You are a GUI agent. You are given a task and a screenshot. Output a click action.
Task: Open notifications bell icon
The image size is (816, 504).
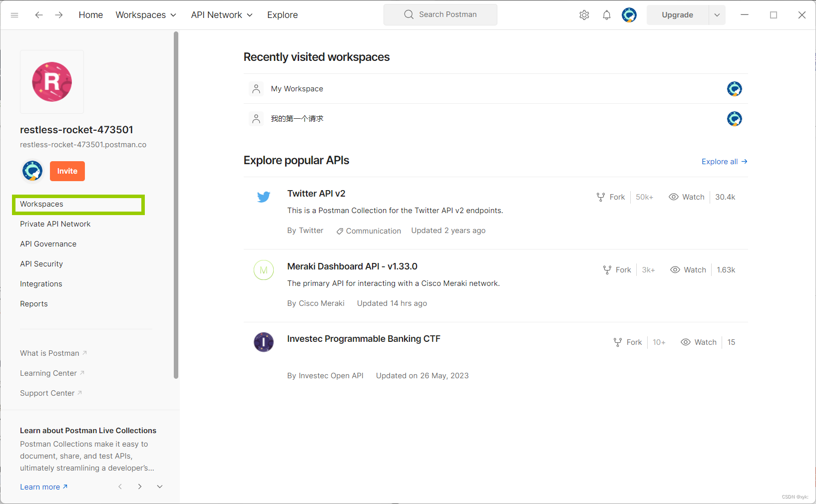607,15
